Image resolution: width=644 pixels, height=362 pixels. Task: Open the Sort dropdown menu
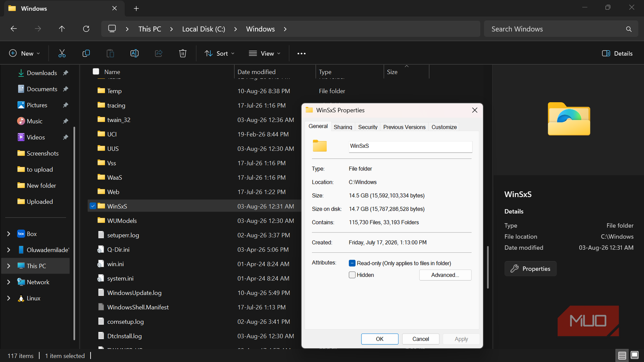[219, 53]
